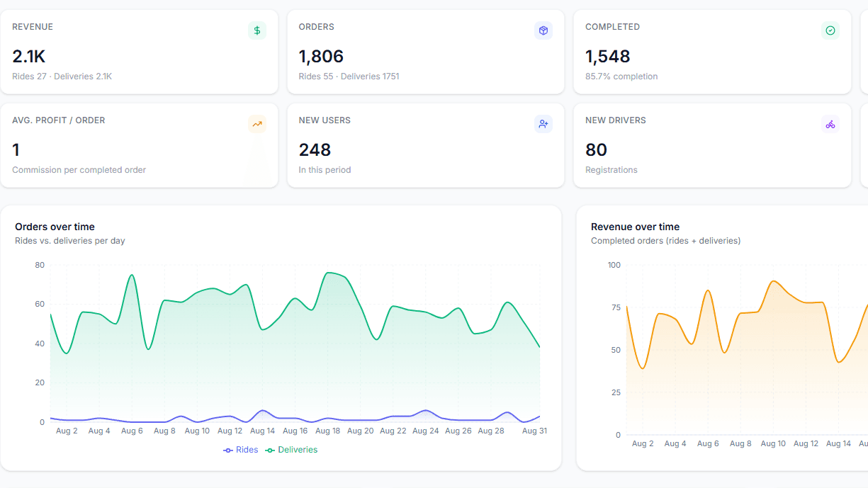The height and width of the screenshot is (488, 868).
Task: Click the Aug 18 label on Orders chart
Action: (327, 431)
